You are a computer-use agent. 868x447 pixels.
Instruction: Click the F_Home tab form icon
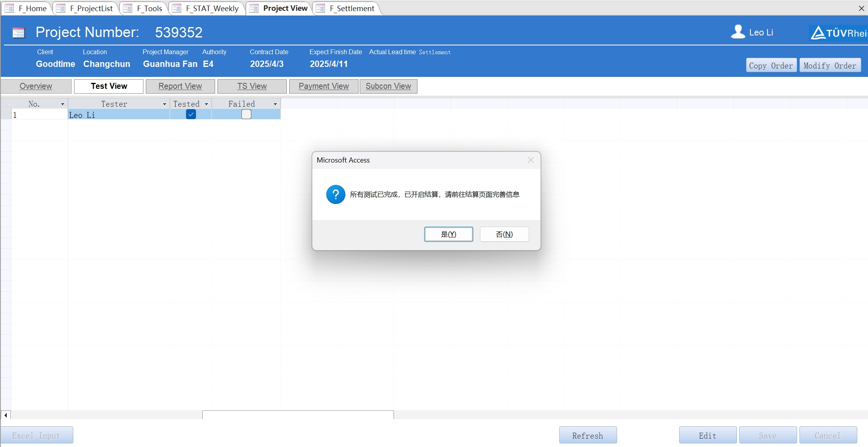pos(10,8)
